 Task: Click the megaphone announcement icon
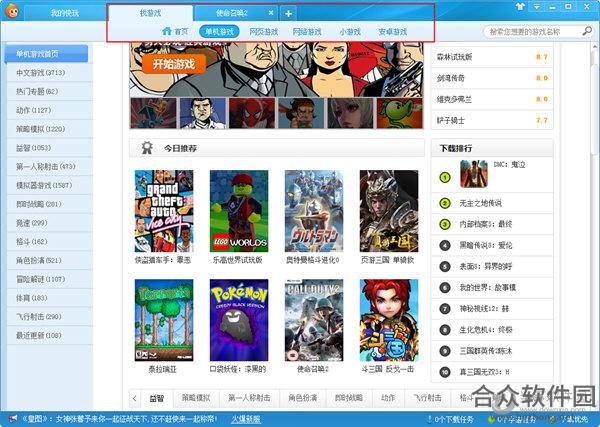pos(13,419)
